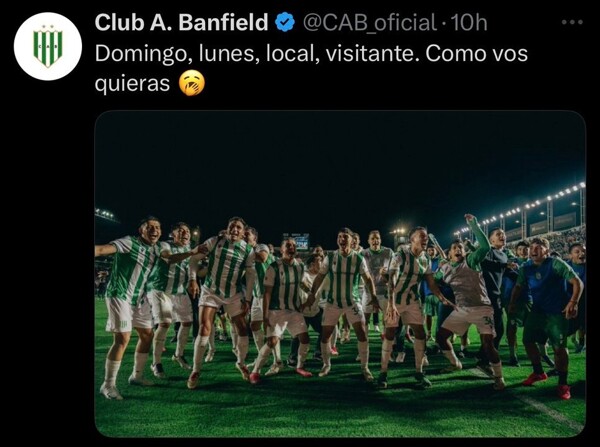Click the word quieras in the tweet
Viewport: 600px width, 447px height.
pos(132,83)
